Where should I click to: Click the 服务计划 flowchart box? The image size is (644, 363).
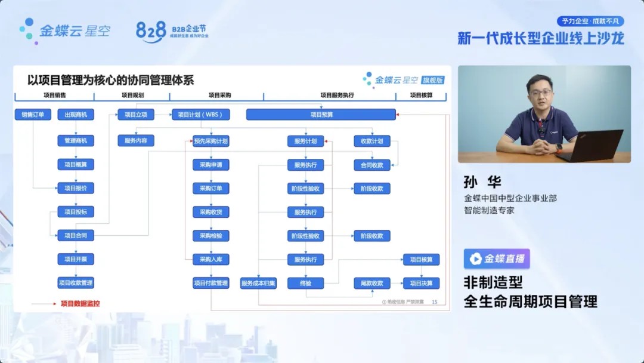point(305,141)
